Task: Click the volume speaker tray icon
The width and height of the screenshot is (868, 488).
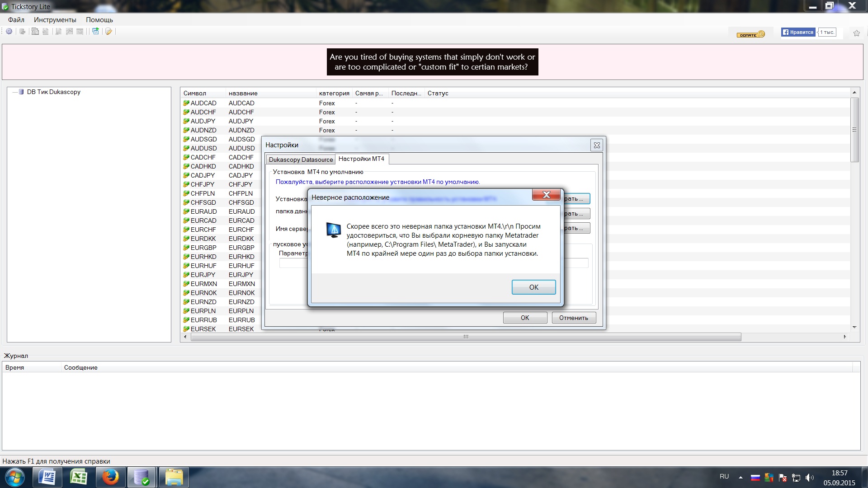Action: (809, 478)
